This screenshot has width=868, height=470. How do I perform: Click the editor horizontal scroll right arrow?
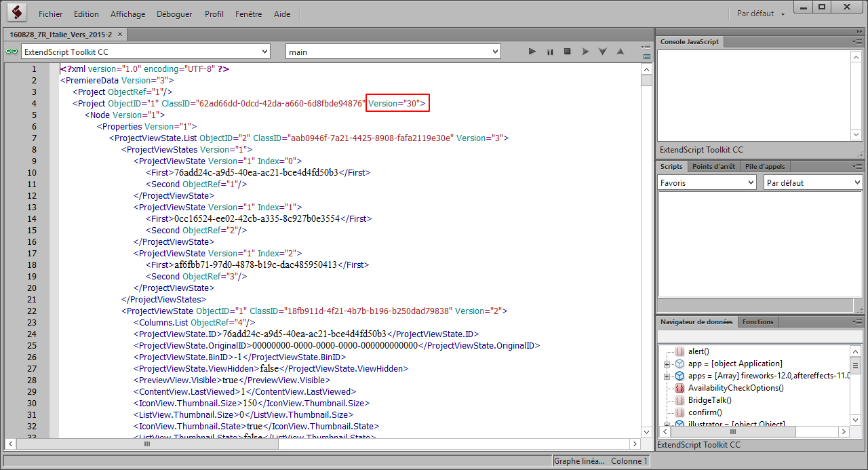[635, 444]
